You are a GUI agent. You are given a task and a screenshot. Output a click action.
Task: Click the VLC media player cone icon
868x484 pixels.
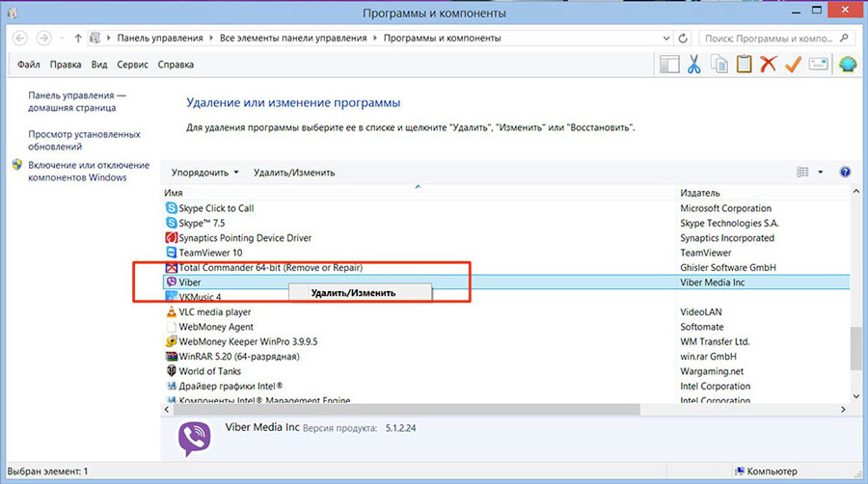[171, 312]
